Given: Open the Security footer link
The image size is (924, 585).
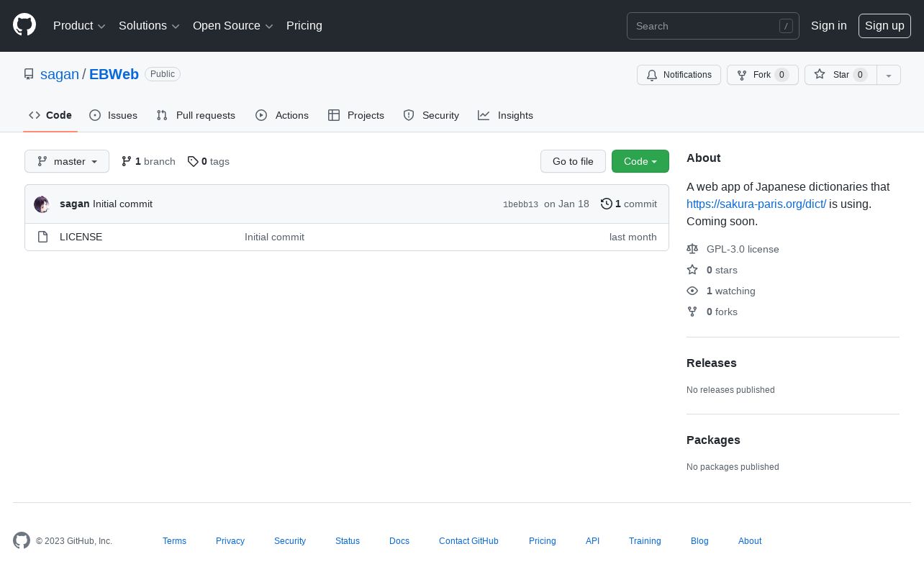Looking at the screenshot, I should point(290,541).
